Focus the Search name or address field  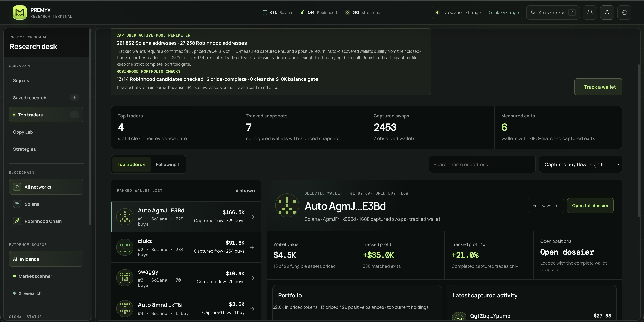(x=482, y=164)
